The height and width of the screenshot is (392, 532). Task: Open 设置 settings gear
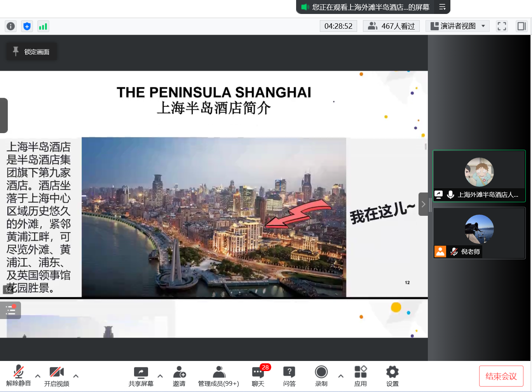[x=392, y=376]
